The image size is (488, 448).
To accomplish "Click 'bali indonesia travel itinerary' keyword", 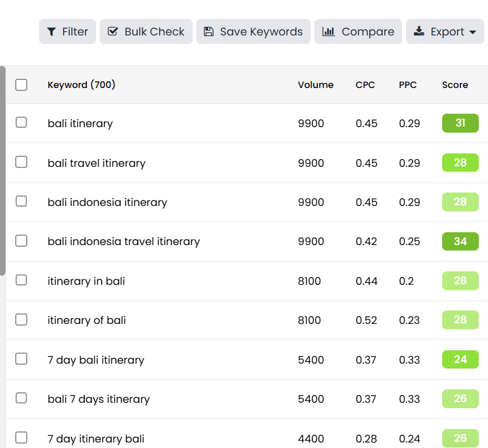I will point(124,241).
